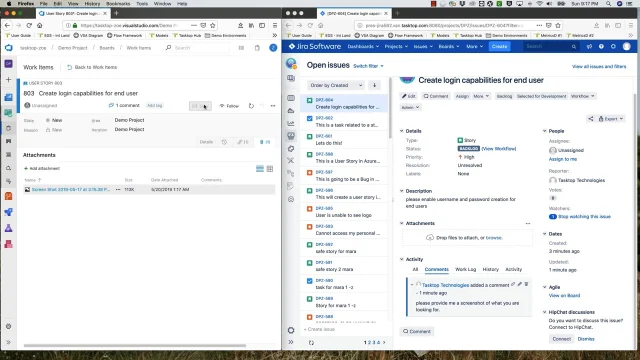Viewport: 640px width, 360px height.
Task: Open Firefox History menu
Action: [x=92, y=3]
